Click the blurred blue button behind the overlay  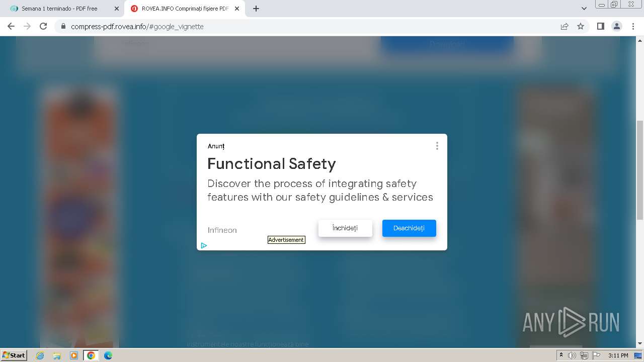pos(447,44)
